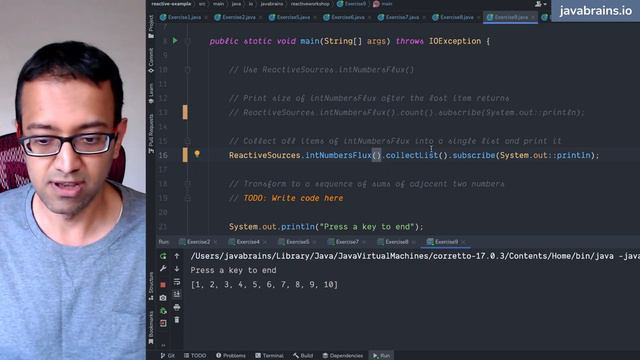Open Build tool window

click(303, 356)
